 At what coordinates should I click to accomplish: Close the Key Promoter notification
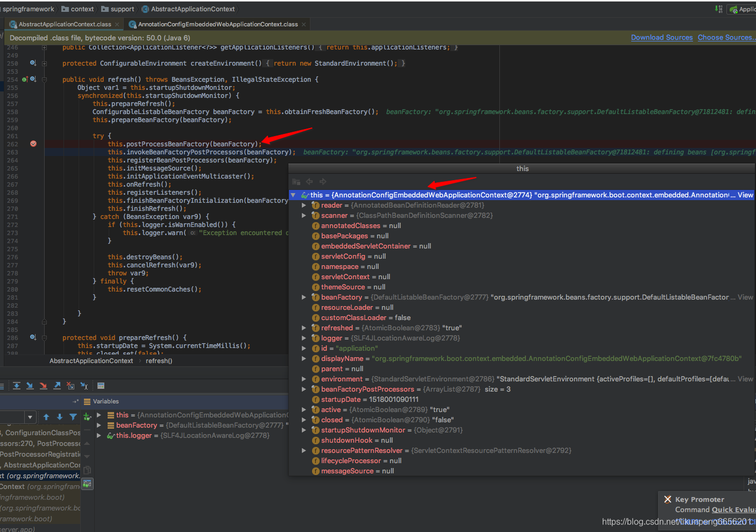(668, 499)
